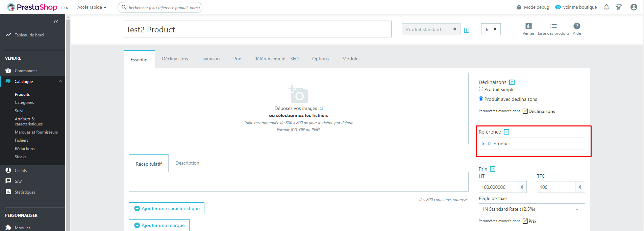This screenshot has width=644, height=231.
Task: Open Marques et fournisseurs in sidebar
Action: click(x=36, y=132)
